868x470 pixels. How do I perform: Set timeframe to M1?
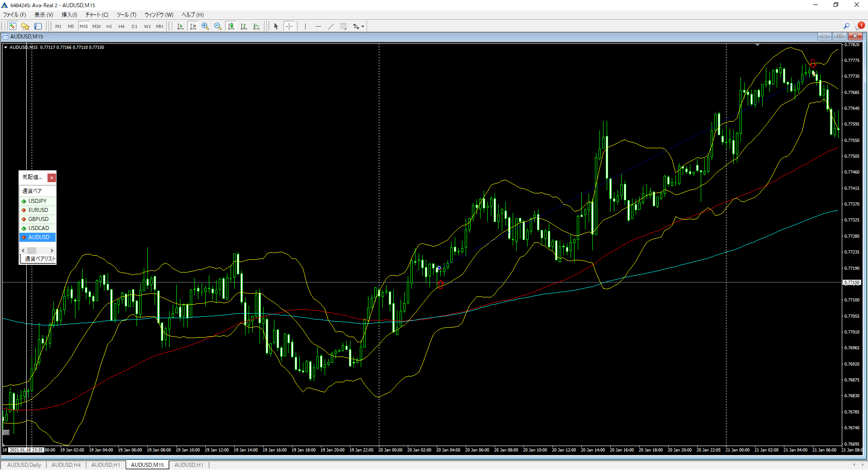(58, 26)
